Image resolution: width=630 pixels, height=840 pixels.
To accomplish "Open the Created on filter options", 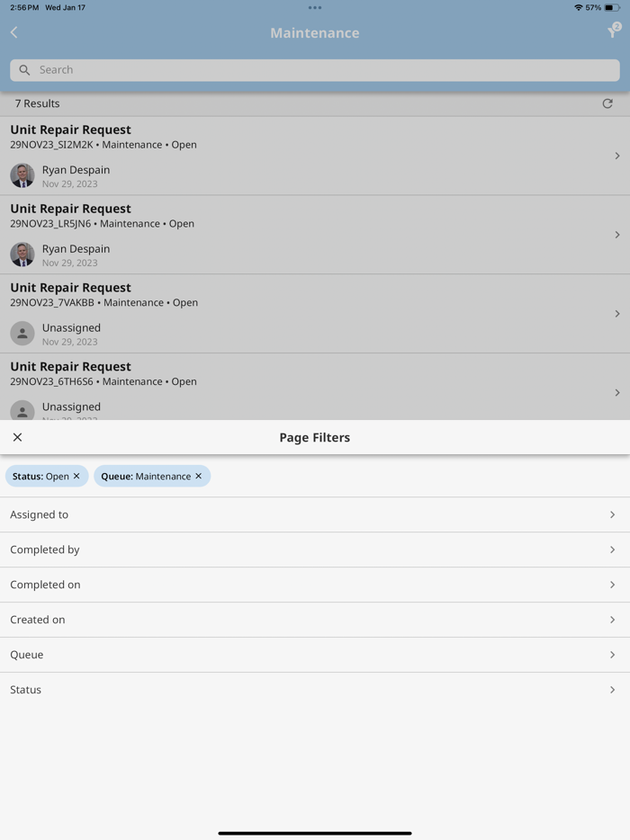I will (315, 620).
